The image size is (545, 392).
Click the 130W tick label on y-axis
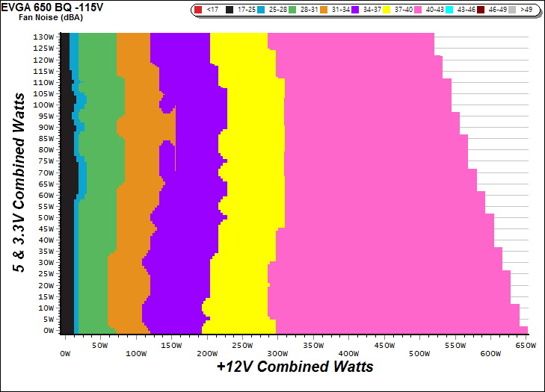[44, 37]
